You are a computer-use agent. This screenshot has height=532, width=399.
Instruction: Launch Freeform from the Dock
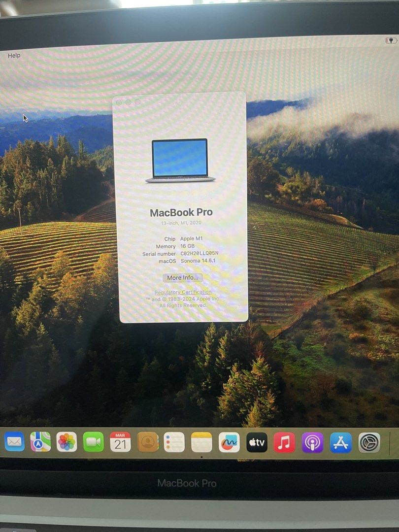(x=229, y=442)
